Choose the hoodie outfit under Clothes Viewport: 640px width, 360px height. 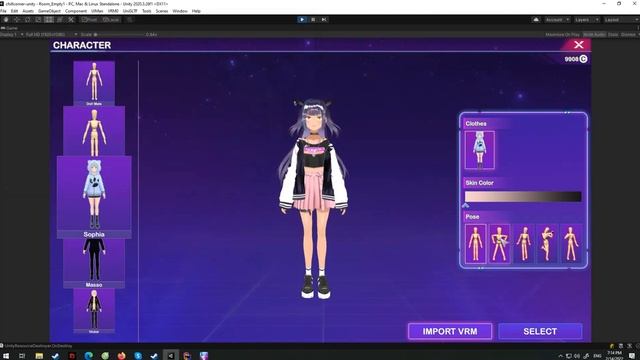(480, 150)
